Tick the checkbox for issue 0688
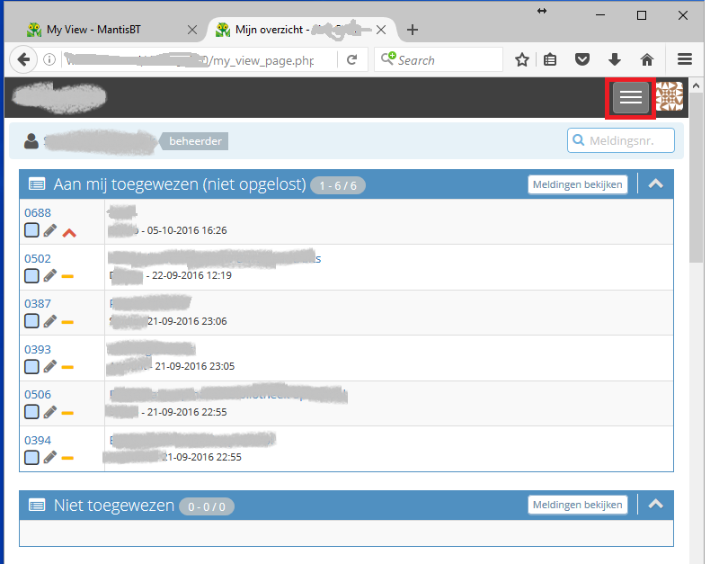 tap(31, 231)
